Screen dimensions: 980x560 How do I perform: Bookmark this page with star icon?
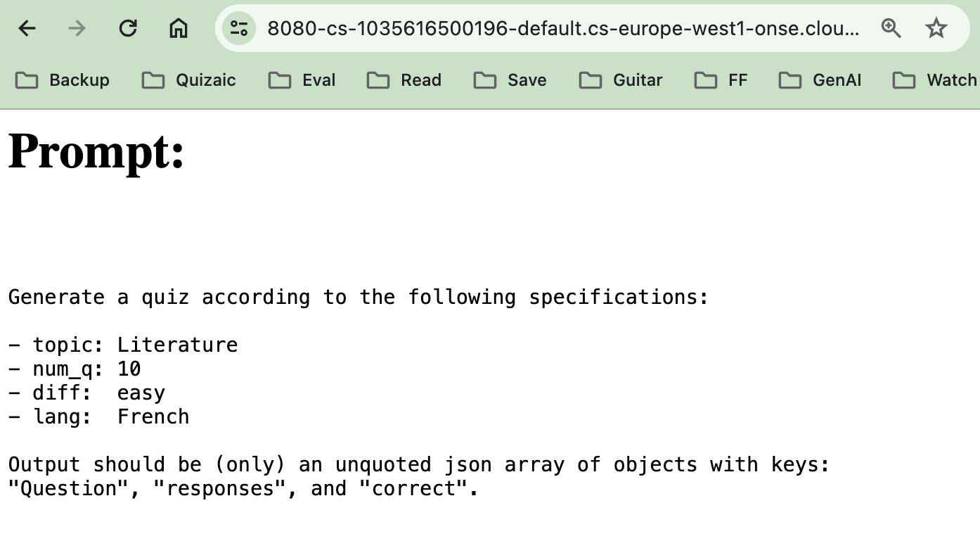point(936,28)
